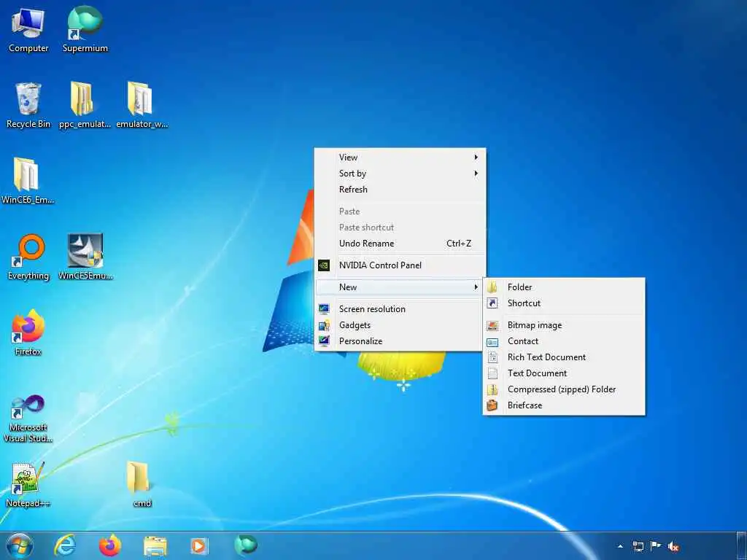Open the Action Center flag icon
The height and width of the screenshot is (560, 747).
(656, 546)
